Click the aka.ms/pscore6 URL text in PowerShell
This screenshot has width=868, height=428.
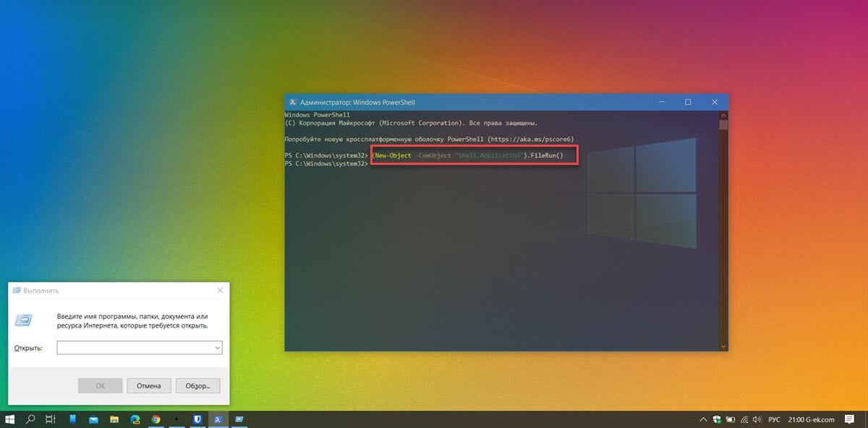coord(532,139)
